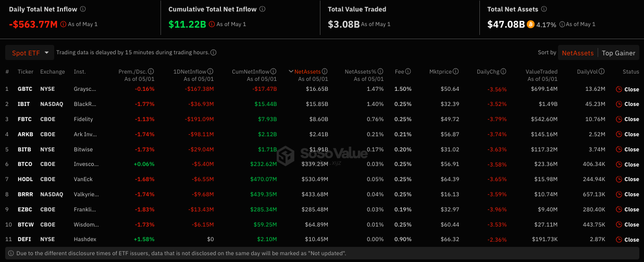
Task: Open IBIT ticker link
Action: click(24, 104)
